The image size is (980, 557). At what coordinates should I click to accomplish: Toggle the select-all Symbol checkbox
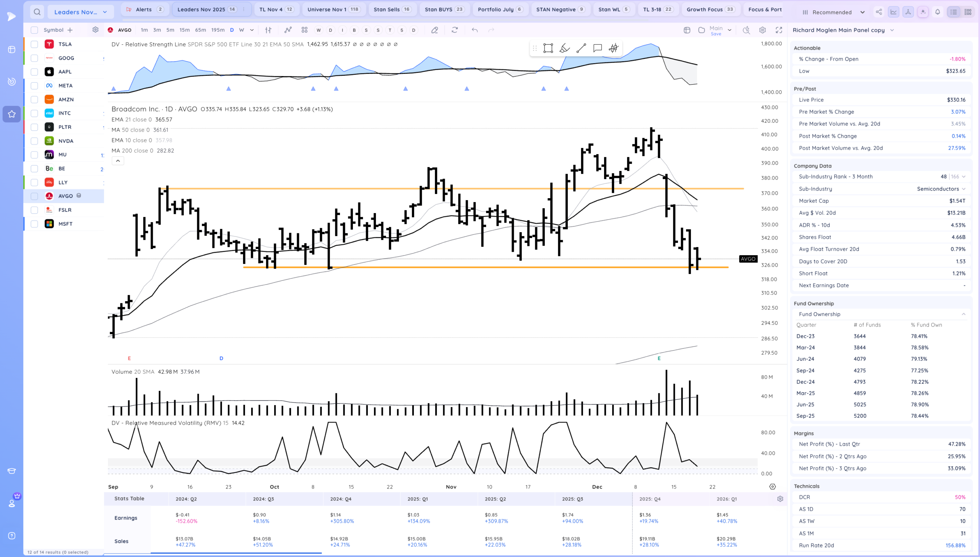[34, 30]
